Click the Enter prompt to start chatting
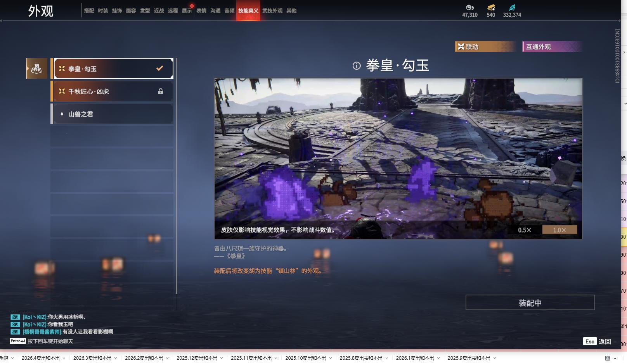The width and height of the screenshot is (627, 364). [x=17, y=340]
